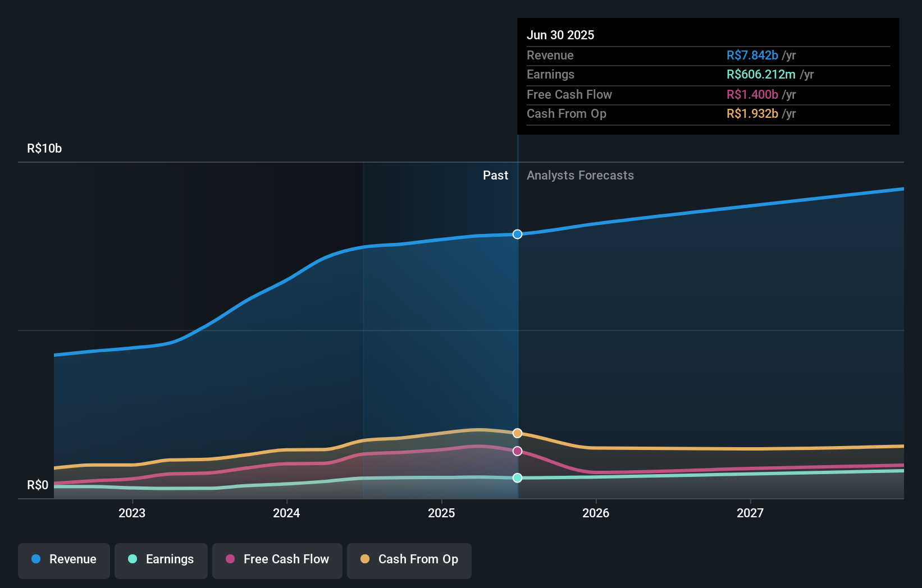
Task: Select the Cash From Op marker at the forecast divider
Action: [517, 433]
